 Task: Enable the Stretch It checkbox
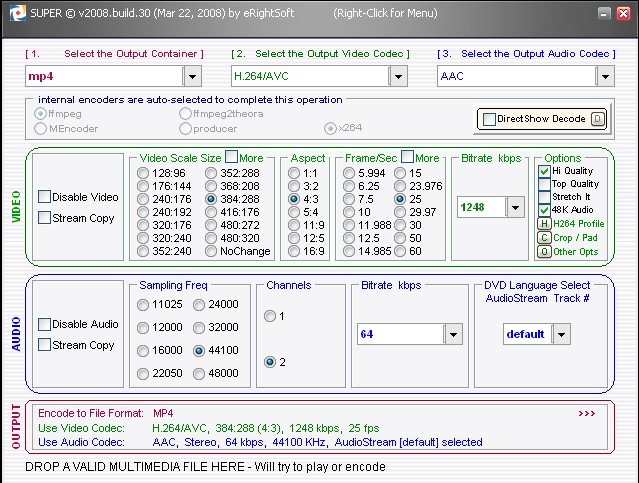544,197
